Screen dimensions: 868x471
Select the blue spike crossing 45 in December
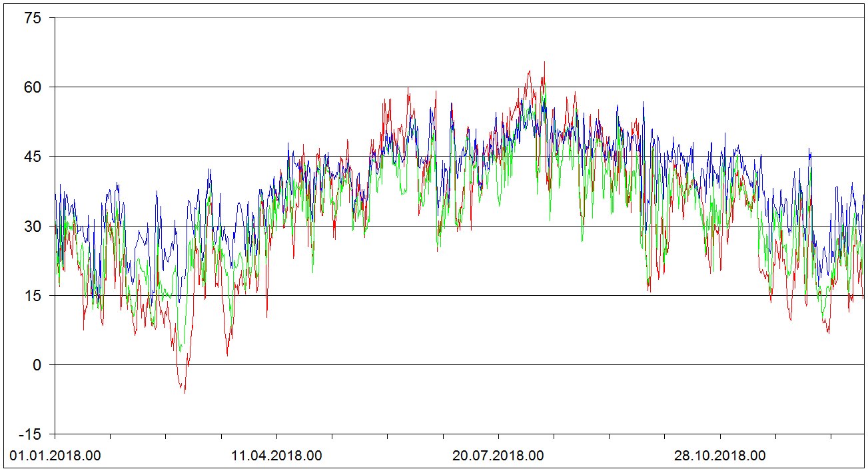(x=809, y=149)
